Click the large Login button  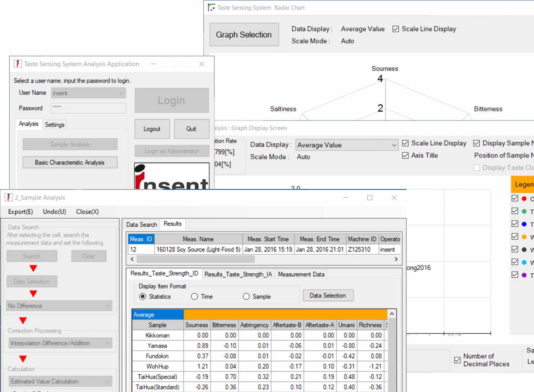pyautogui.click(x=171, y=100)
